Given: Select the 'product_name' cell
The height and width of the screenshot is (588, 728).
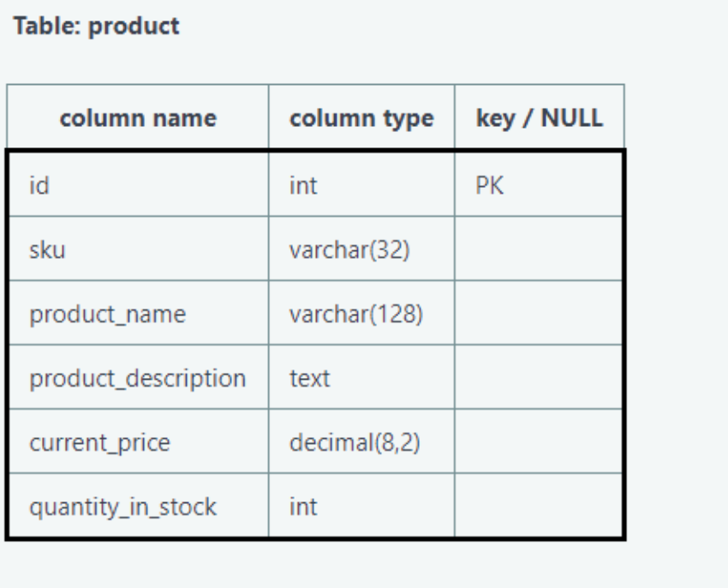Looking at the screenshot, I should click(139, 313).
